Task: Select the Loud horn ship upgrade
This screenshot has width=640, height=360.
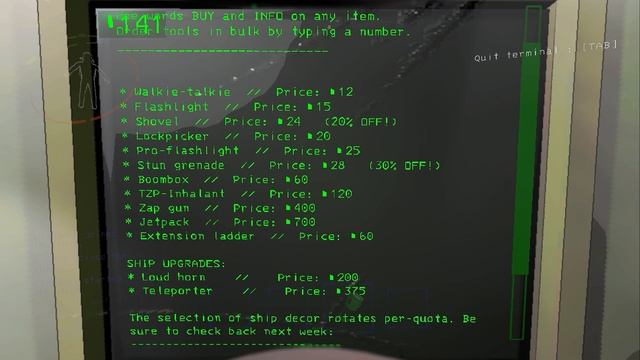Action: 243,277
